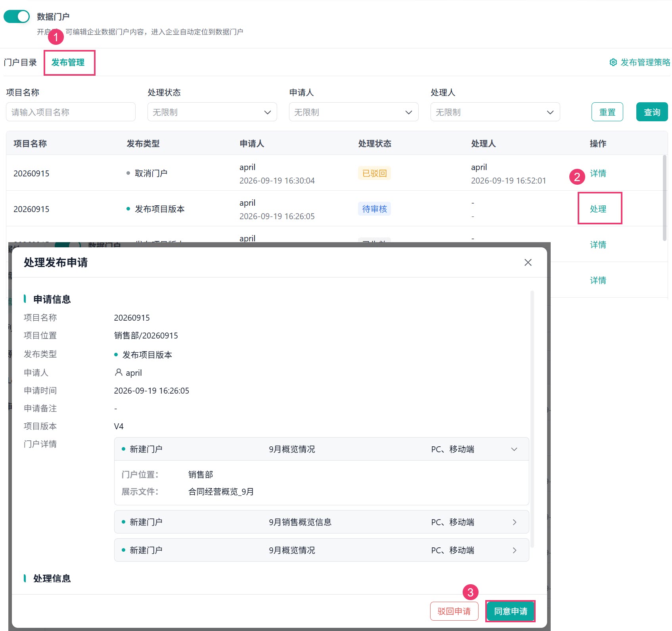Click the 重置 button
This screenshot has height=631, width=672.
coord(607,112)
